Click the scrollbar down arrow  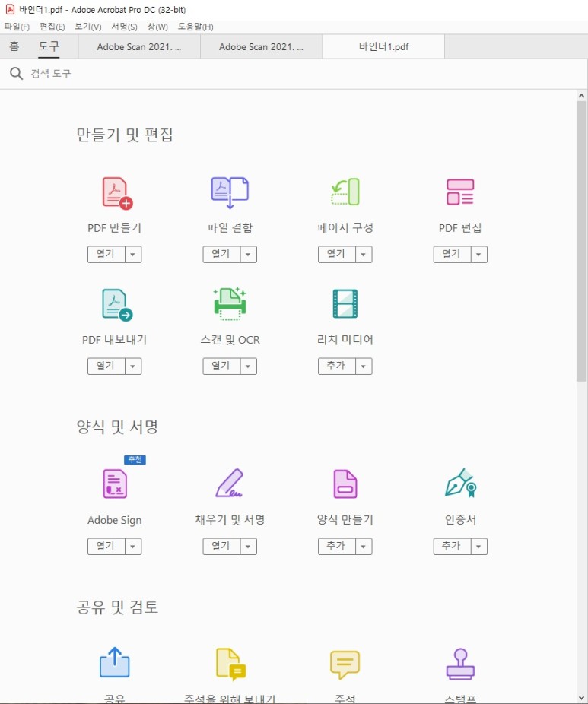[x=581, y=698]
